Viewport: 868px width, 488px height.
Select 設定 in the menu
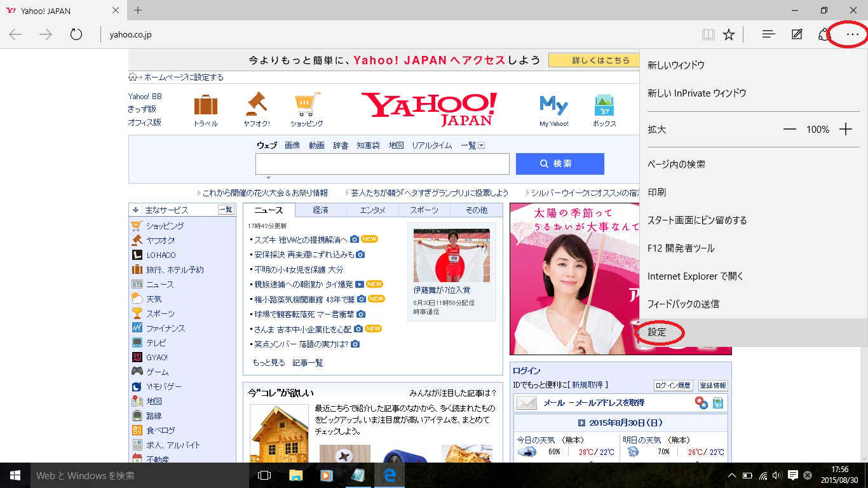(657, 332)
